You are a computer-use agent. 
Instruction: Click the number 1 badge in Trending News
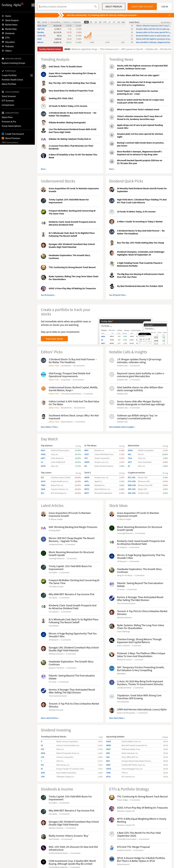tap(112, 67)
